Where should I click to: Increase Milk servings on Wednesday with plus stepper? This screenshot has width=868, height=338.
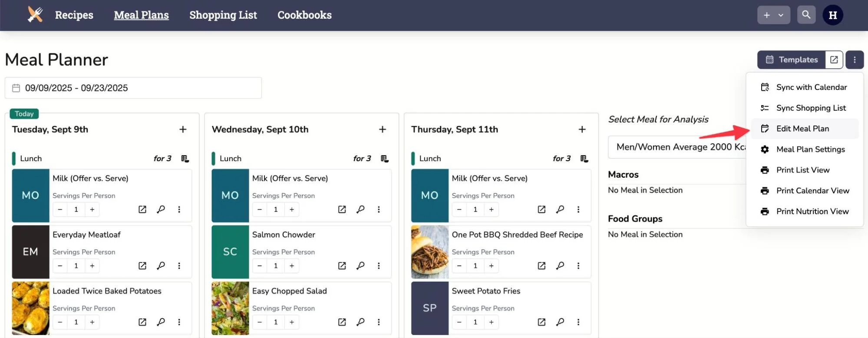(x=292, y=209)
